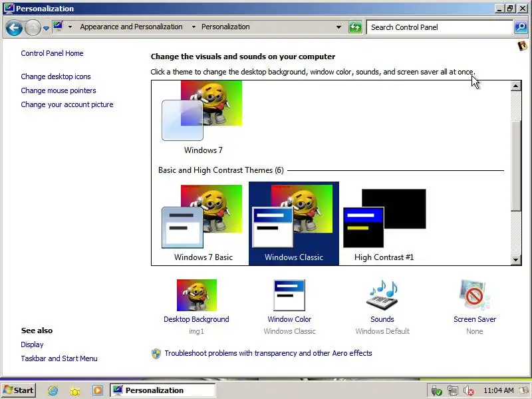Go back with the blue Back arrow
Screen dimensions: 532x399
14,27
